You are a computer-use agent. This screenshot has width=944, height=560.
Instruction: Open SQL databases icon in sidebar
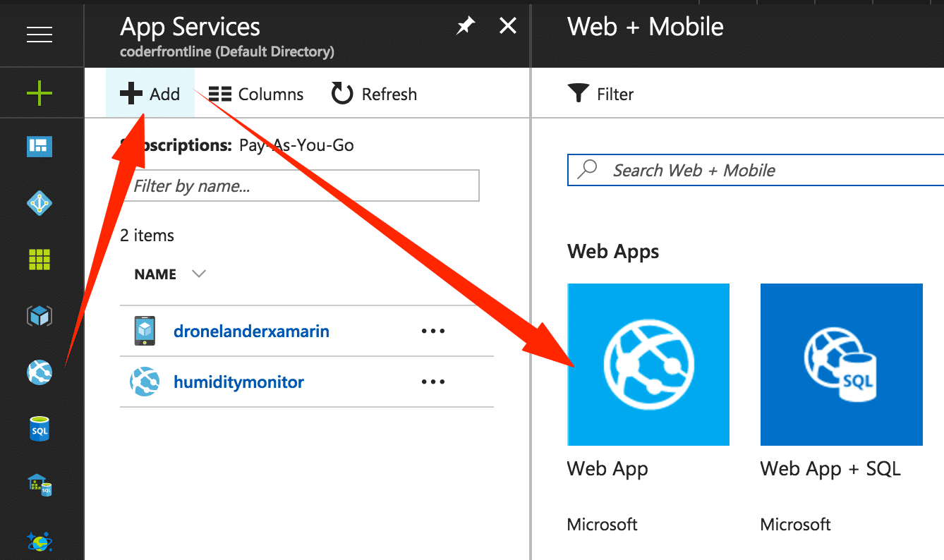40,428
